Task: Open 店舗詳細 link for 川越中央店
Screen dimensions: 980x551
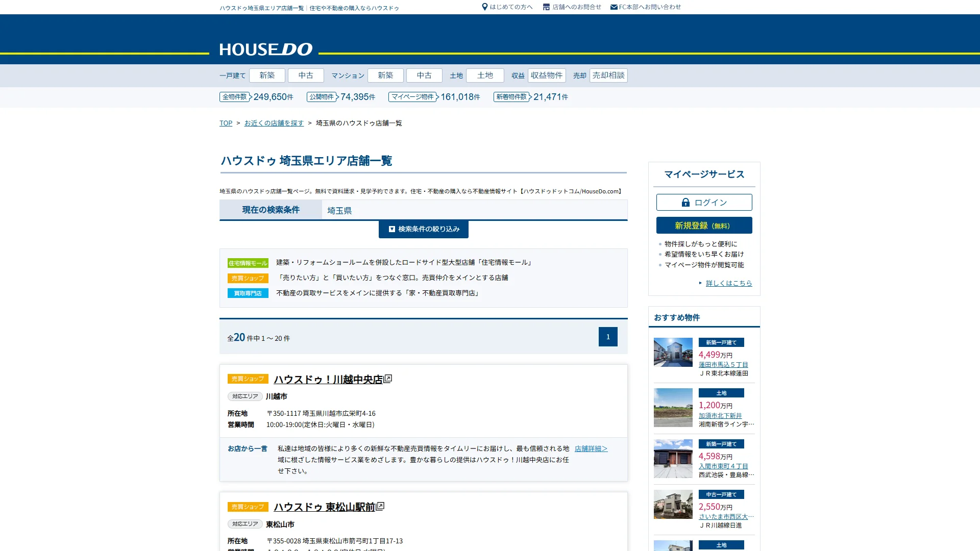Action: click(x=591, y=448)
